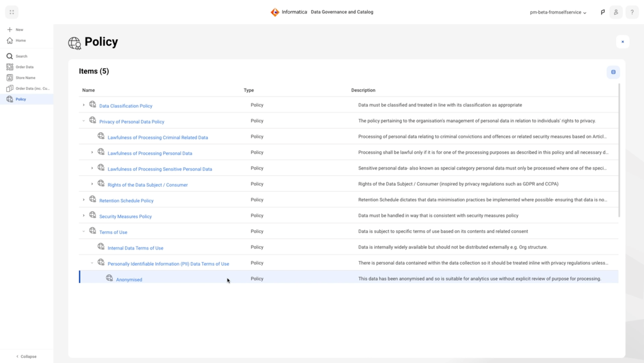
Task: Click the policy icon beside Anonymised
Action: [109, 278]
